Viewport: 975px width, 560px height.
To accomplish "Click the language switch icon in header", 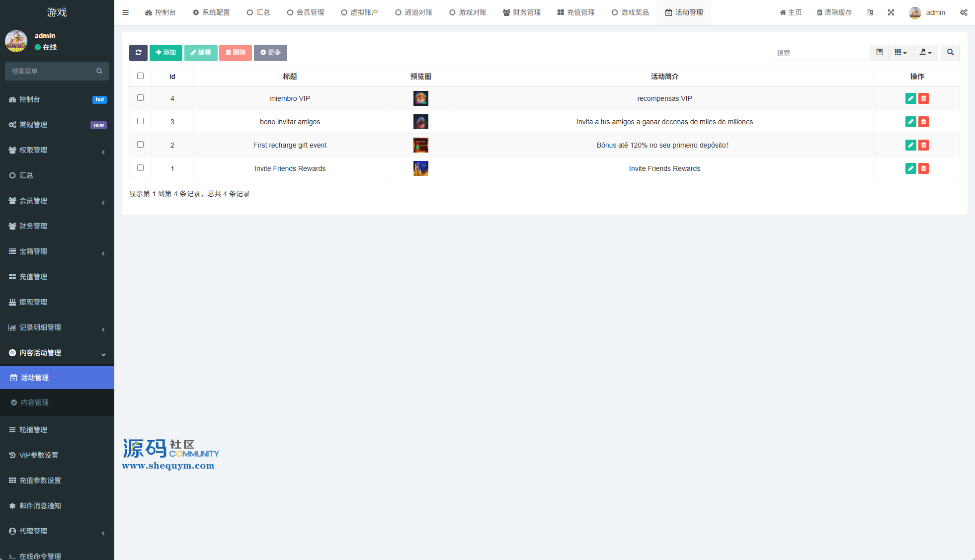I will (x=870, y=12).
